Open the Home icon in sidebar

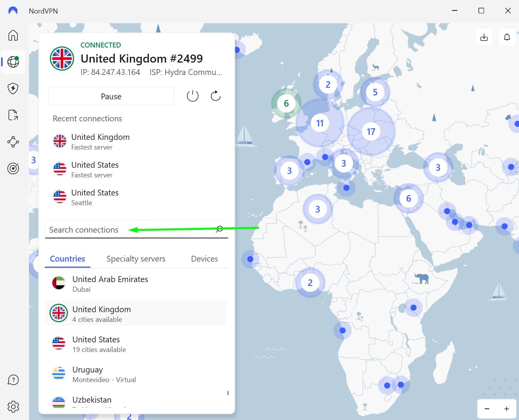[13, 35]
